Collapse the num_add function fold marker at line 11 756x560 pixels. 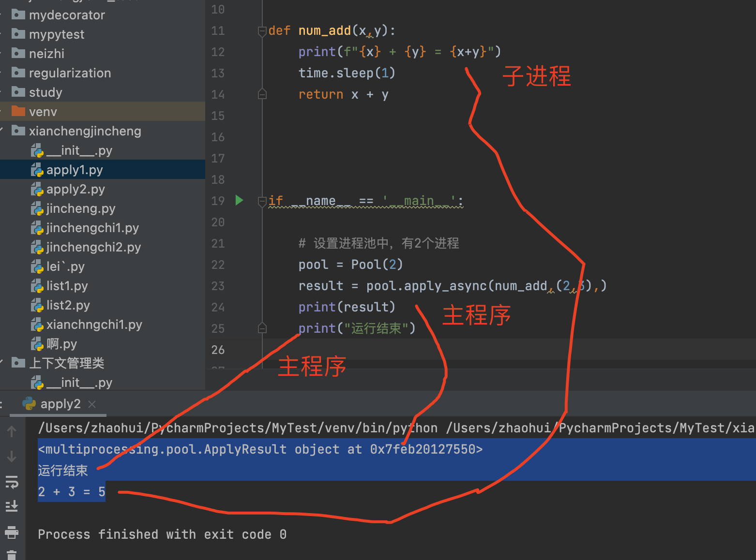pos(262,31)
